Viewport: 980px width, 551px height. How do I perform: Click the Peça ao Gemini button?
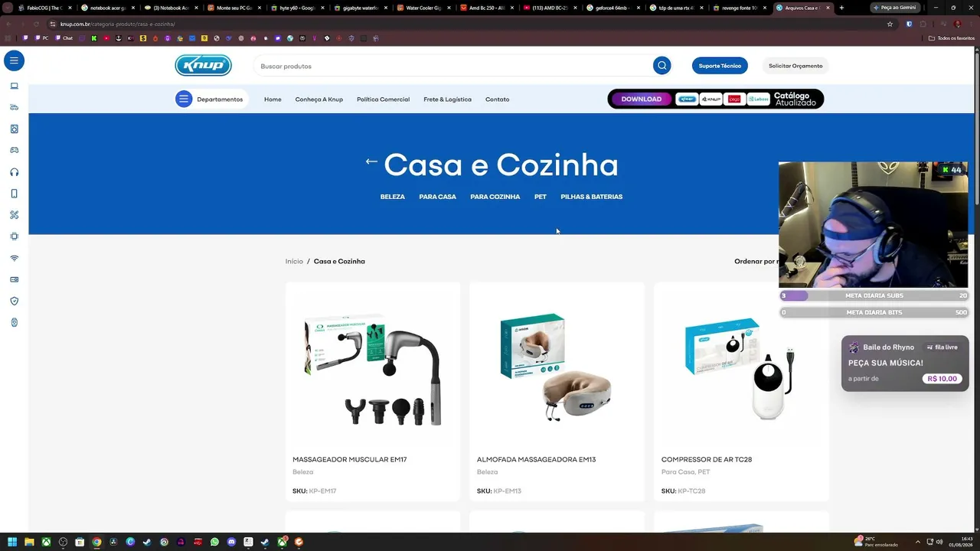click(894, 8)
